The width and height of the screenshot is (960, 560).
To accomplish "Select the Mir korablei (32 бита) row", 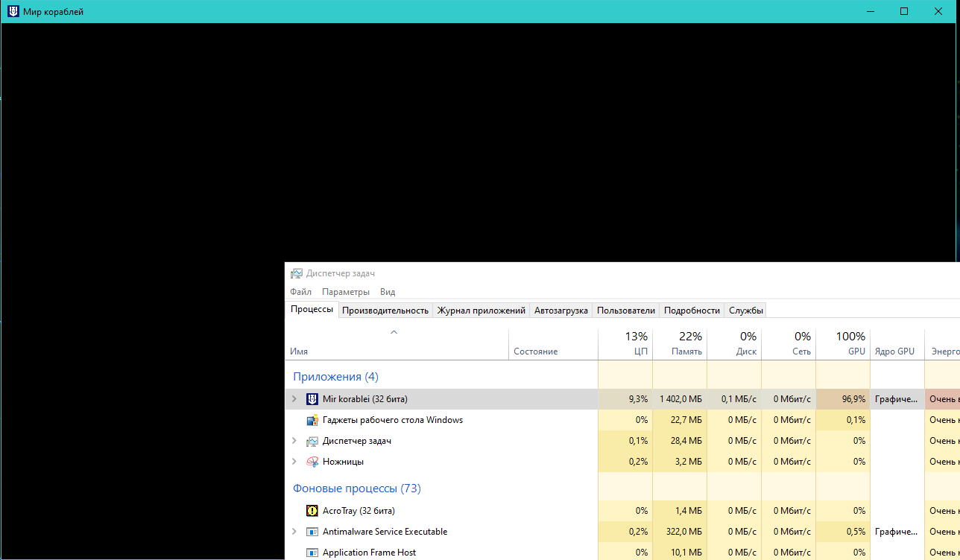I will (x=622, y=399).
